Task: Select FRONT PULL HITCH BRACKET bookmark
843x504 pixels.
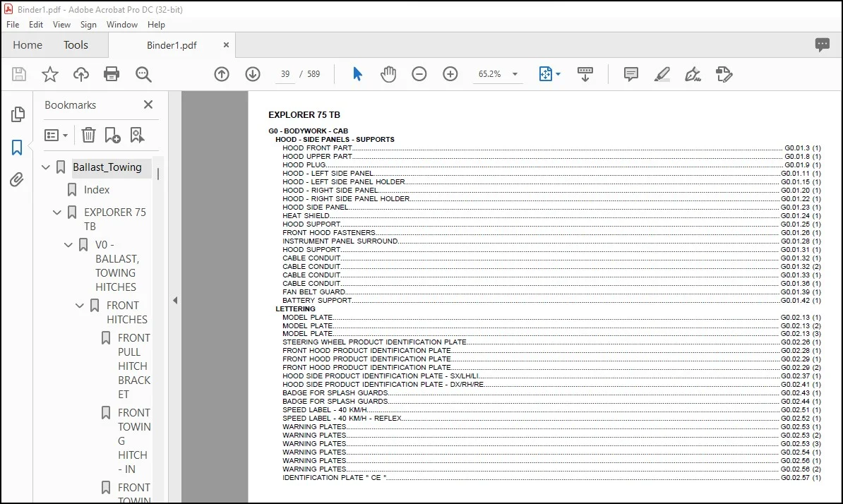Action: pyautogui.click(x=134, y=366)
